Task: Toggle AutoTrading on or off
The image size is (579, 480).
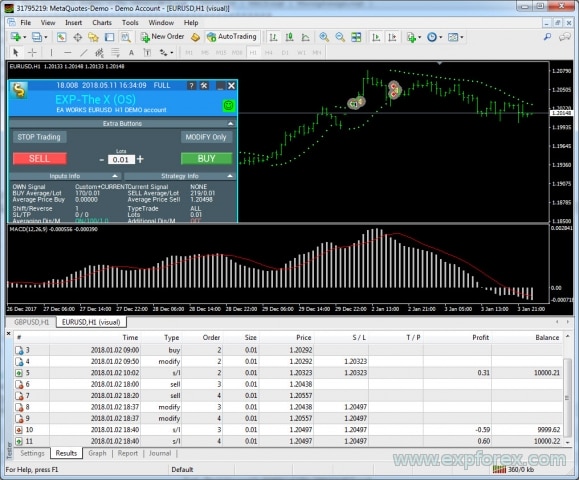Action: coord(232,37)
